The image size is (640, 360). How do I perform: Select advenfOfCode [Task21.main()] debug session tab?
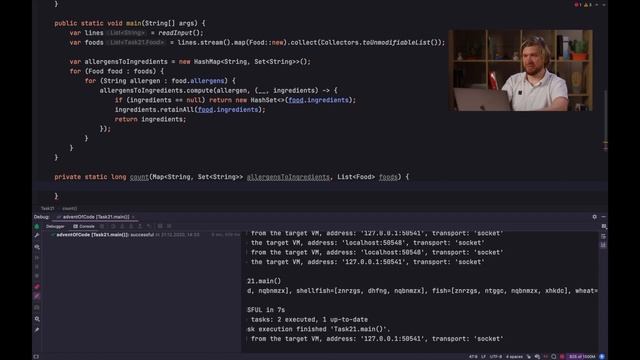(x=95, y=217)
